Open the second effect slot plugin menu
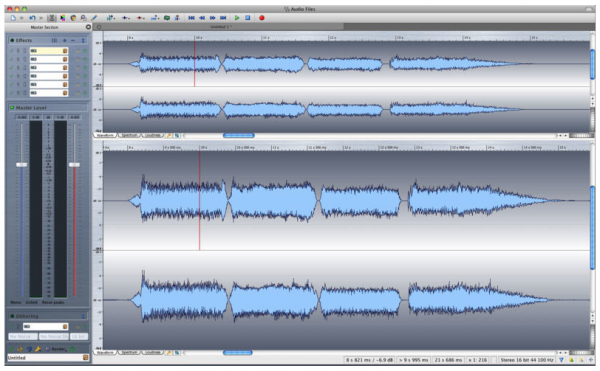 [65, 59]
